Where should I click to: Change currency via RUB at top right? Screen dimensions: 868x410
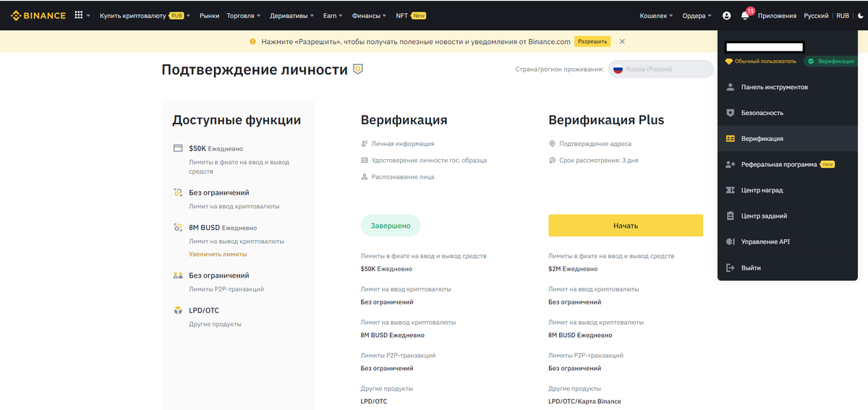843,15
